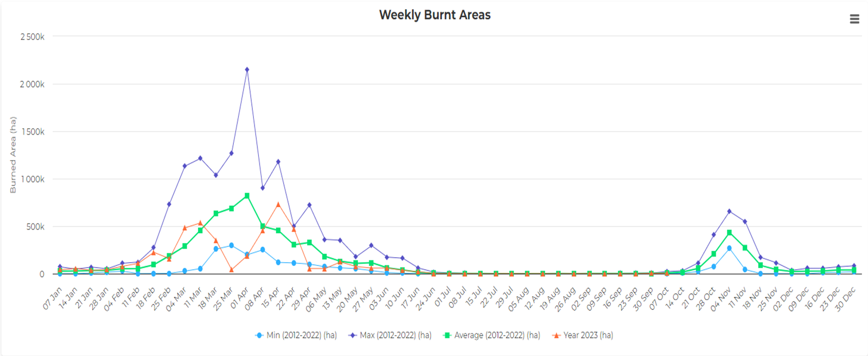The image size is (868, 356).
Task: Click the green square Average legend marker
Action: point(447,335)
